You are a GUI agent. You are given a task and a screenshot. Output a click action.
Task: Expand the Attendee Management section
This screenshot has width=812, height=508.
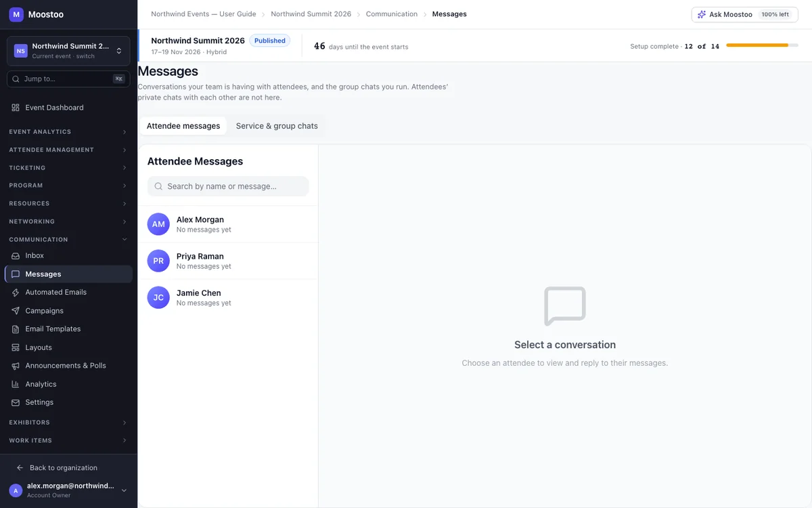click(x=68, y=150)
